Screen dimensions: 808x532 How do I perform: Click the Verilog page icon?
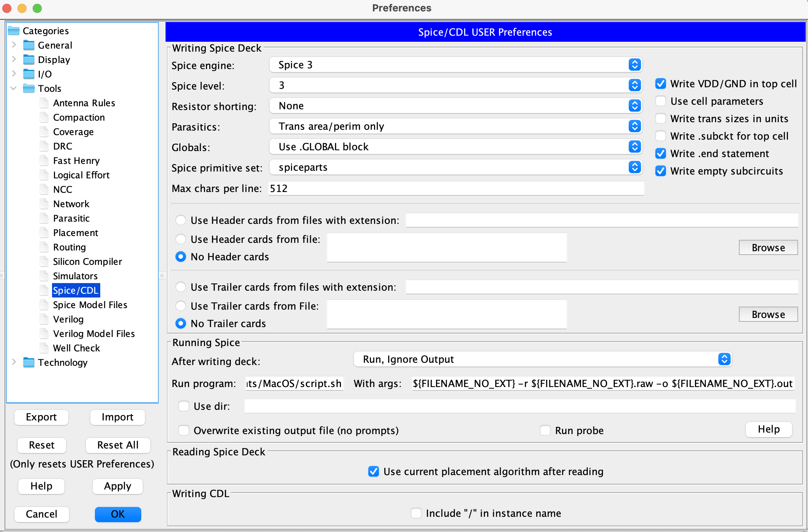[44, 319]
